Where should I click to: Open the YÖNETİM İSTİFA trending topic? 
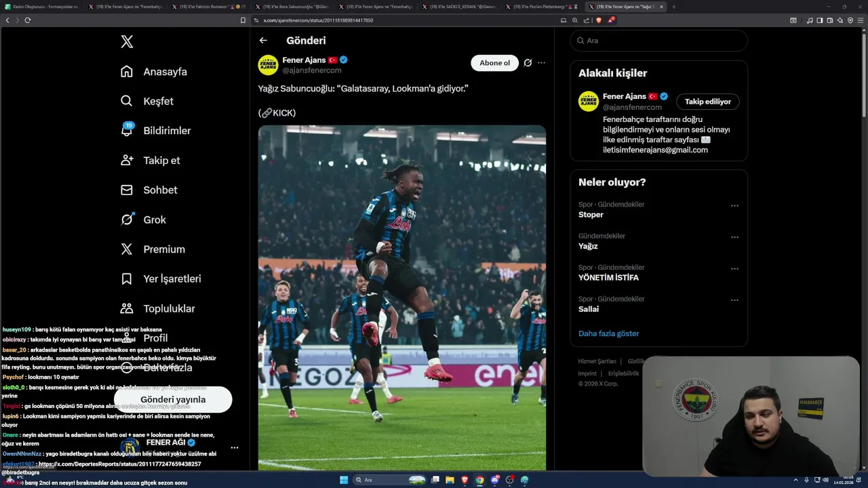point(608,278)
